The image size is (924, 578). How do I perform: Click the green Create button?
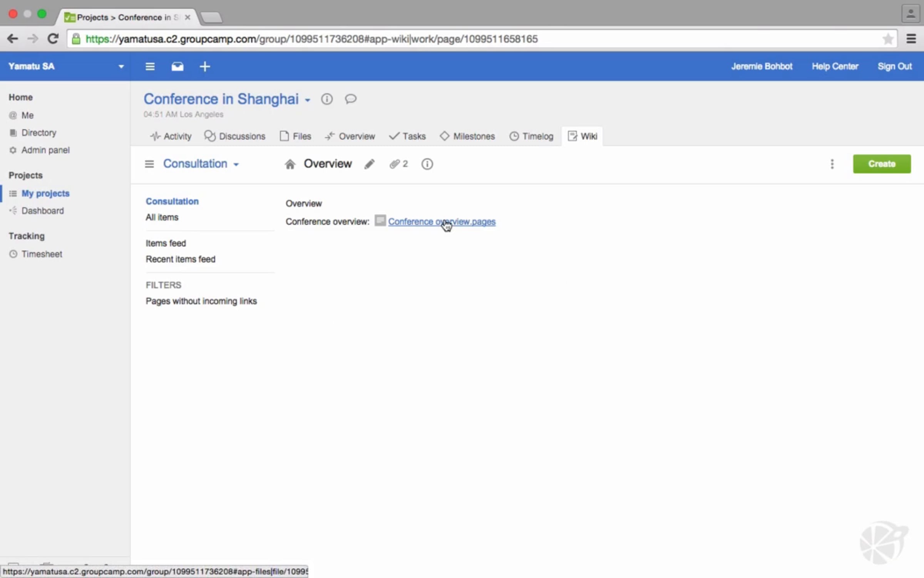[x=881, y=164]
